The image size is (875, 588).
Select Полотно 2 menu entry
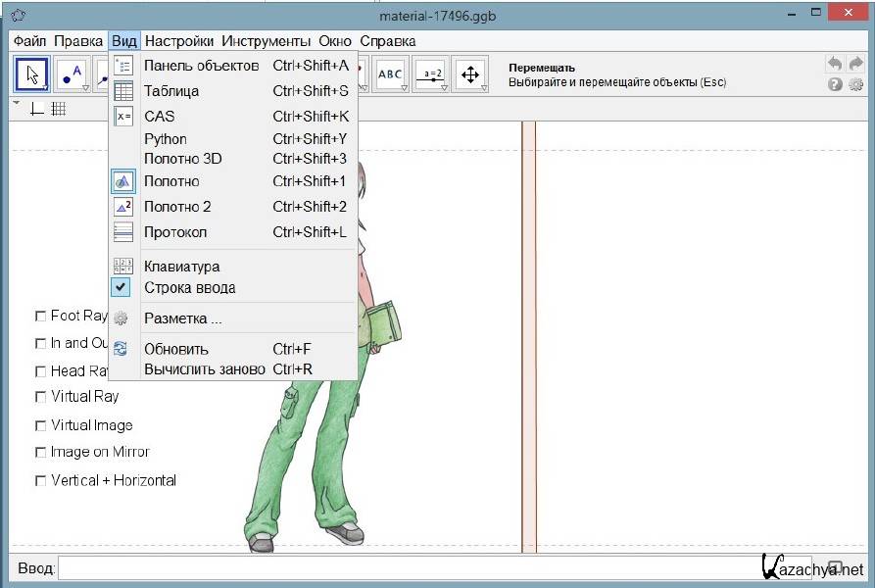click(177, 207)
